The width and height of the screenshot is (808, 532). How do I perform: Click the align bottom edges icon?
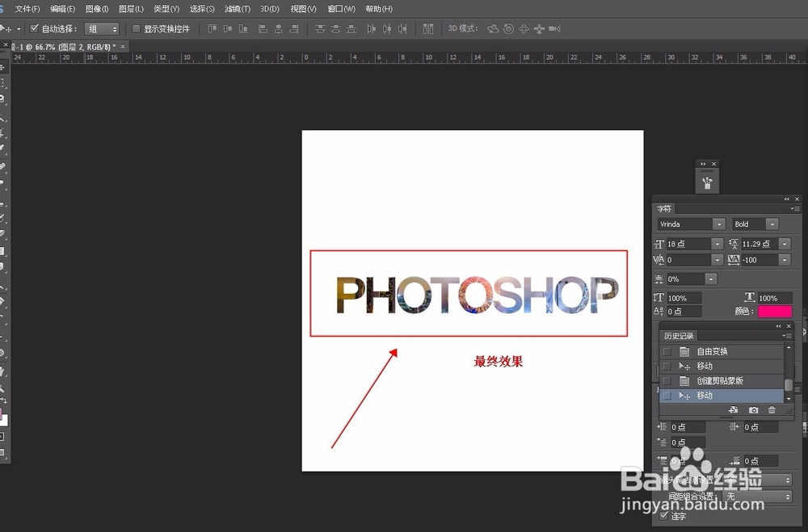pyautogui.click(x=243, y=29)
